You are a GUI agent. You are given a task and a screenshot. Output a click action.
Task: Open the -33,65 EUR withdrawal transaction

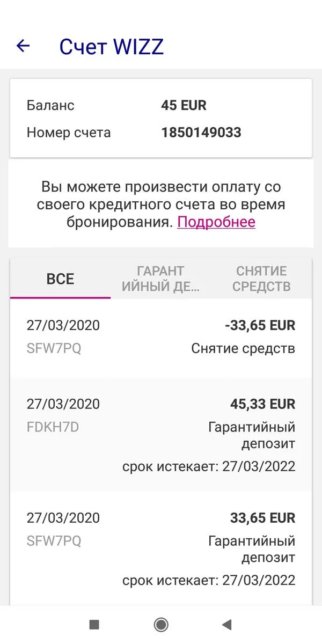pyautogui.click(x=161, y=337)
